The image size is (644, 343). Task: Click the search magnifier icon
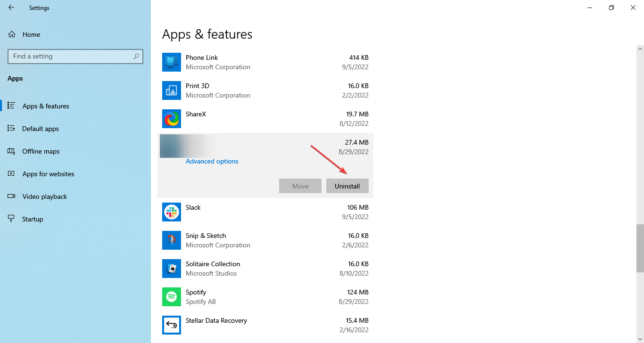(x=136, y=56)
